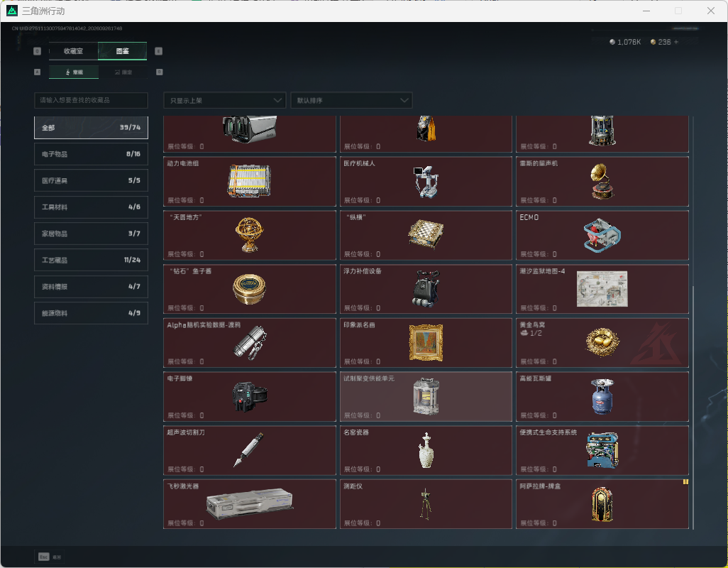Screen dimensions: 728x568
Task: Filter by 资料情报 category
Action: (x=91, y=287)
